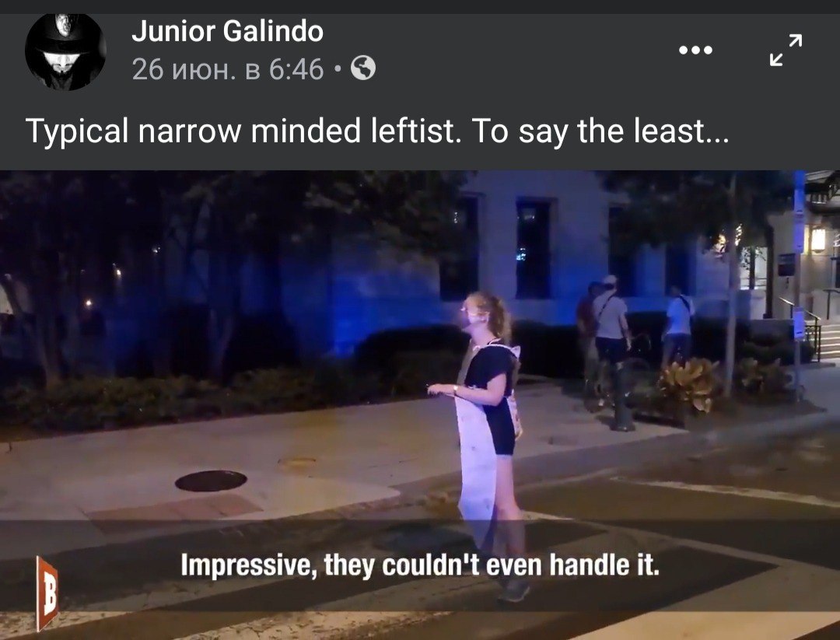Click the lit wall lamp on the right building
The image size is (840, 640).
click(818, 239)
